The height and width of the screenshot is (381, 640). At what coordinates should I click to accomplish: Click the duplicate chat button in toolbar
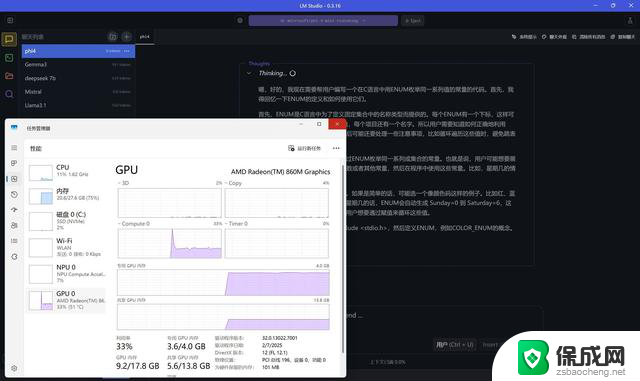(x=622, y=37)
